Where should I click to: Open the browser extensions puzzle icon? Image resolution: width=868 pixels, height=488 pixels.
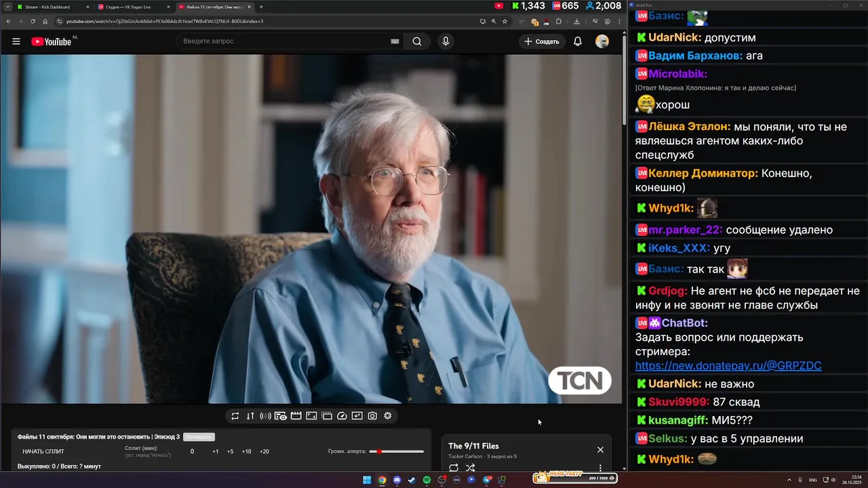[559, 21]
